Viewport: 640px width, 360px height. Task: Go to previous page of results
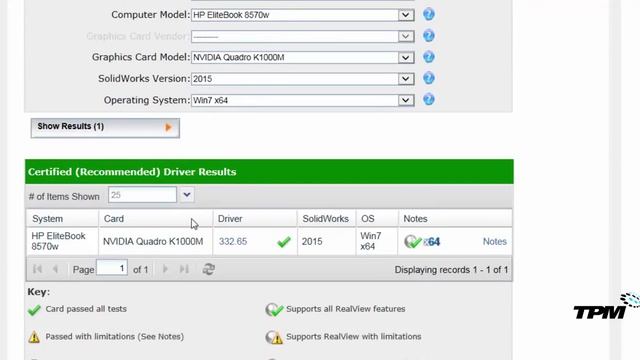pos(56,269)
